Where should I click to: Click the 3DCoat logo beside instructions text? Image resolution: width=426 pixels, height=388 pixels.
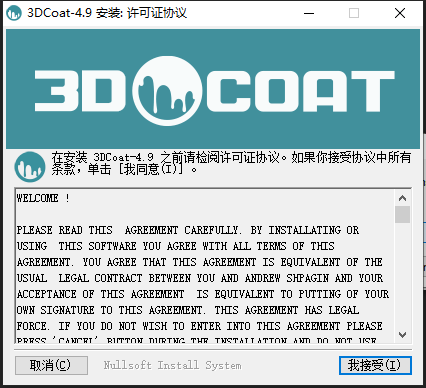30,167
